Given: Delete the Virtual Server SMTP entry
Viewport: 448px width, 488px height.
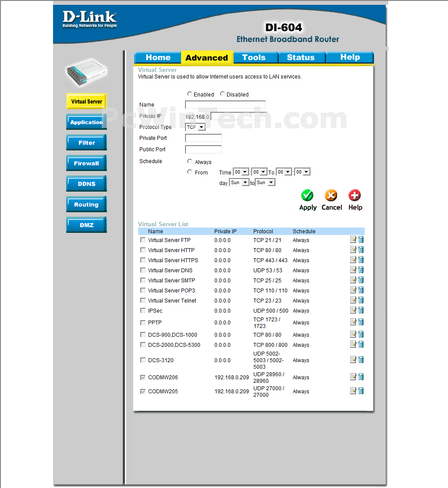Looking at the screenshot, I should 361,280.
